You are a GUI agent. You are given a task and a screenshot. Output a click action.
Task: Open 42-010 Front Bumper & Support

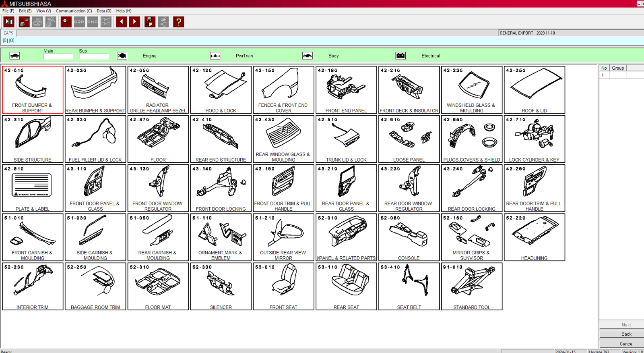pos(33,90)
